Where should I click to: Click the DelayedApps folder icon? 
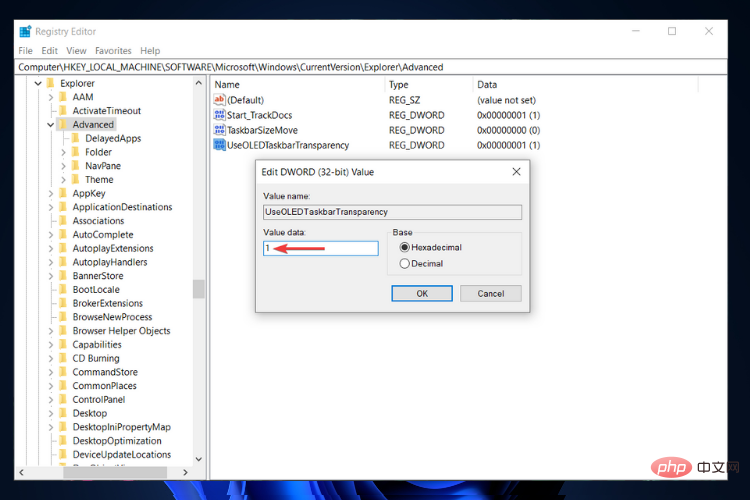pyautogui.click(x=76, y=138)
